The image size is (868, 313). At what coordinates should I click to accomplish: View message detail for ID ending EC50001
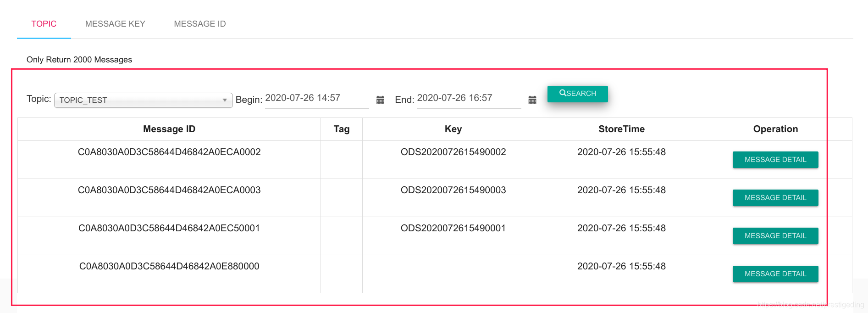775,236
